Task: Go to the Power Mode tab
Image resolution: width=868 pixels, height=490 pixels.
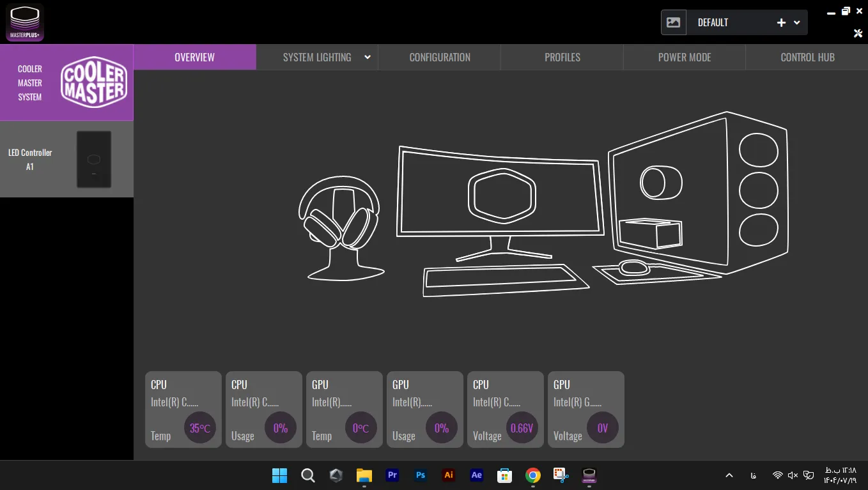Action: pyautogui.click(x=685, y=57)
